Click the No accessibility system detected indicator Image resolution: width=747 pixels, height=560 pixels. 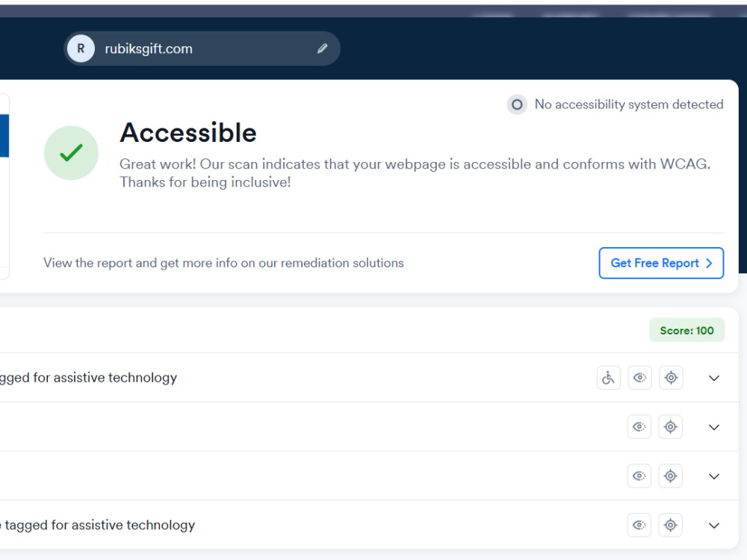615,105
